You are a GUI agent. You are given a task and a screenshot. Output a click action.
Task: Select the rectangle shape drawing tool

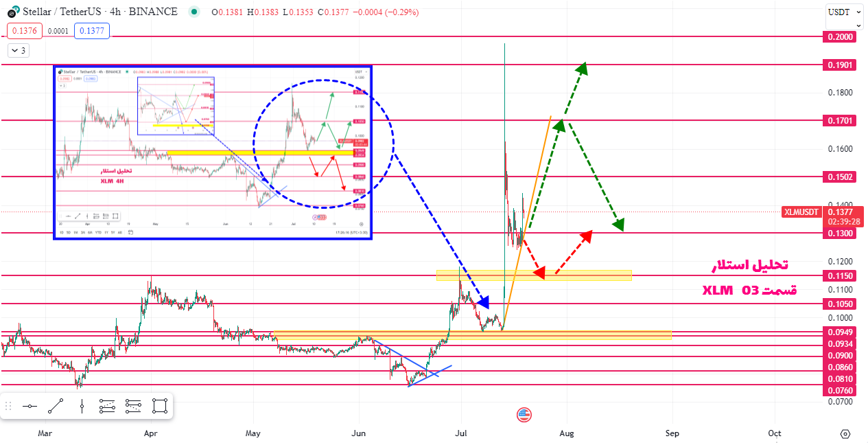160,406
